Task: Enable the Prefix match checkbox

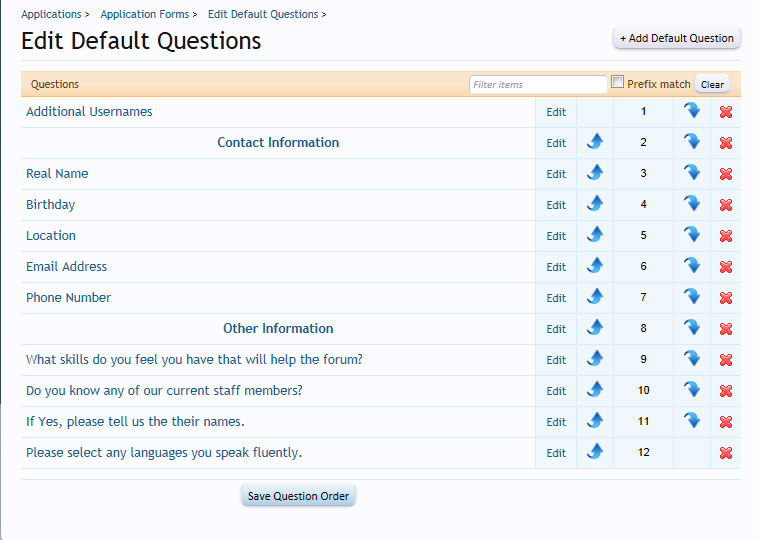Action: pos(618,82)
